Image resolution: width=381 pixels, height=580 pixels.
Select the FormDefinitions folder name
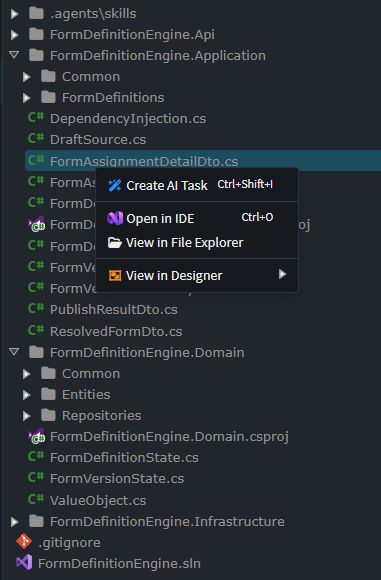(x=113, y=98)
